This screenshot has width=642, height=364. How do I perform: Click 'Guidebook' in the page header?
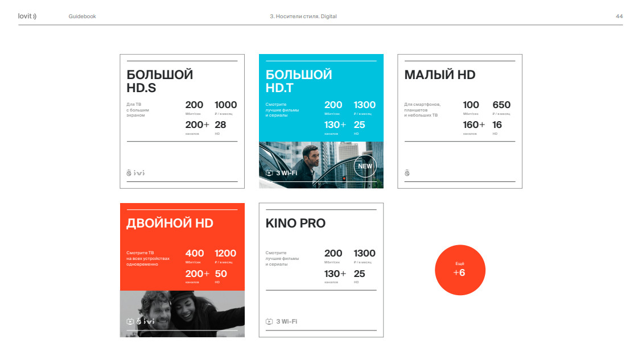83,16
